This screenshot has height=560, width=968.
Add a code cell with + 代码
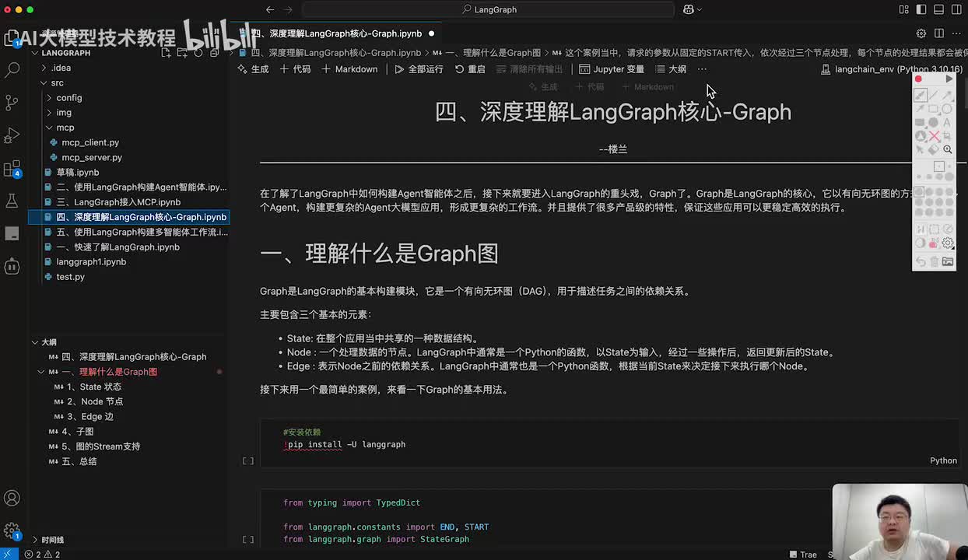[295, 69]
